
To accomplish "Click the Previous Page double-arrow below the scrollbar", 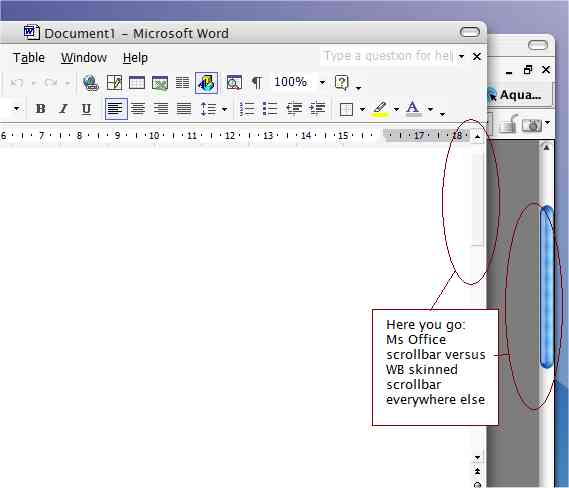I will [x=478, y=471].
